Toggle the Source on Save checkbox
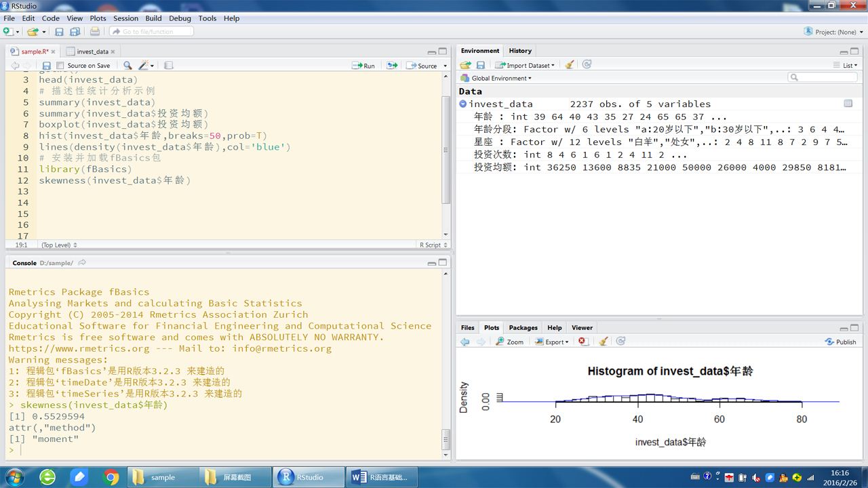This screenshot has height=488, width=868. (x=60, y=66)
